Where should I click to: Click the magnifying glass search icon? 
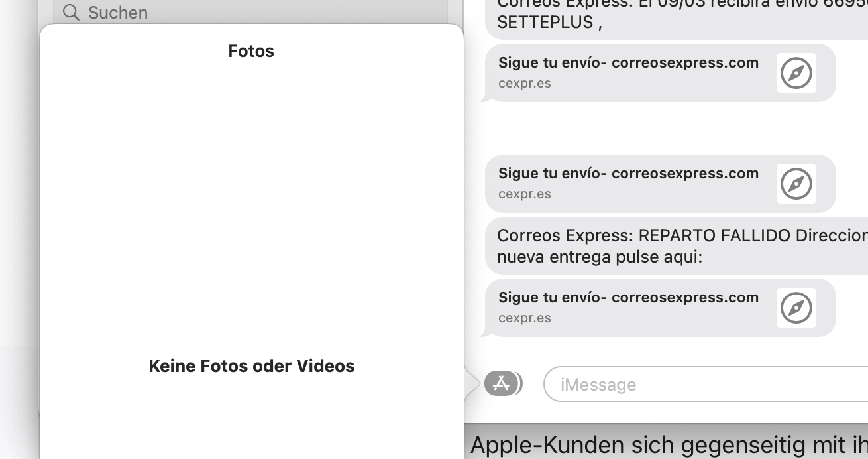point(70,12)
